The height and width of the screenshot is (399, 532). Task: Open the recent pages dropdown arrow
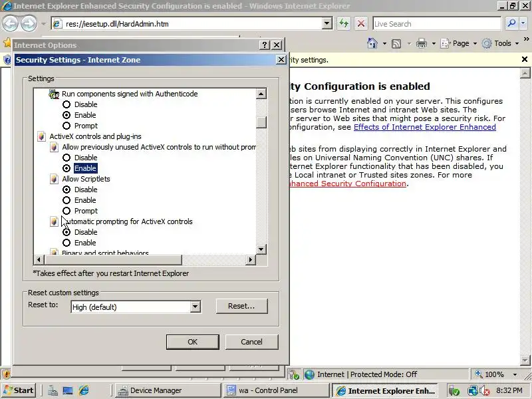[43, 24]
